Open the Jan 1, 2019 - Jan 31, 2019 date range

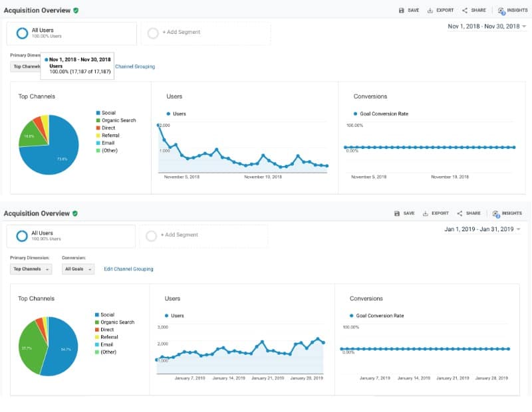[x=483, y=229]
